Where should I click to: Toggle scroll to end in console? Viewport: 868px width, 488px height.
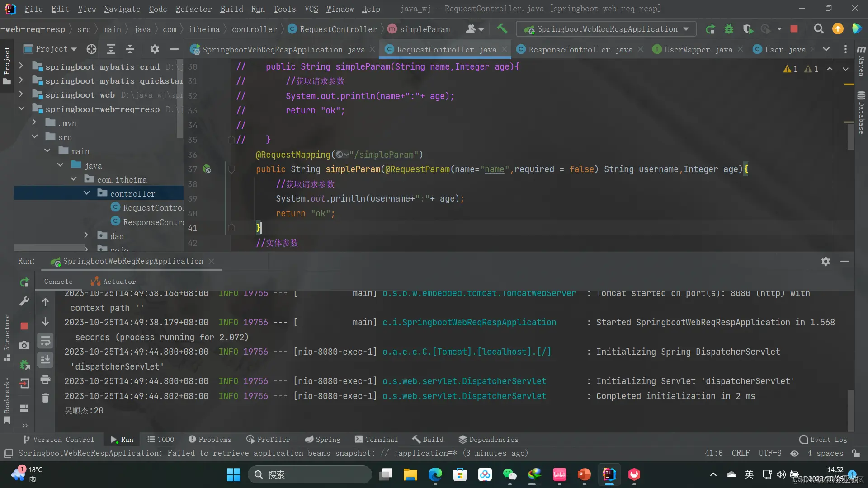point(45,360)
